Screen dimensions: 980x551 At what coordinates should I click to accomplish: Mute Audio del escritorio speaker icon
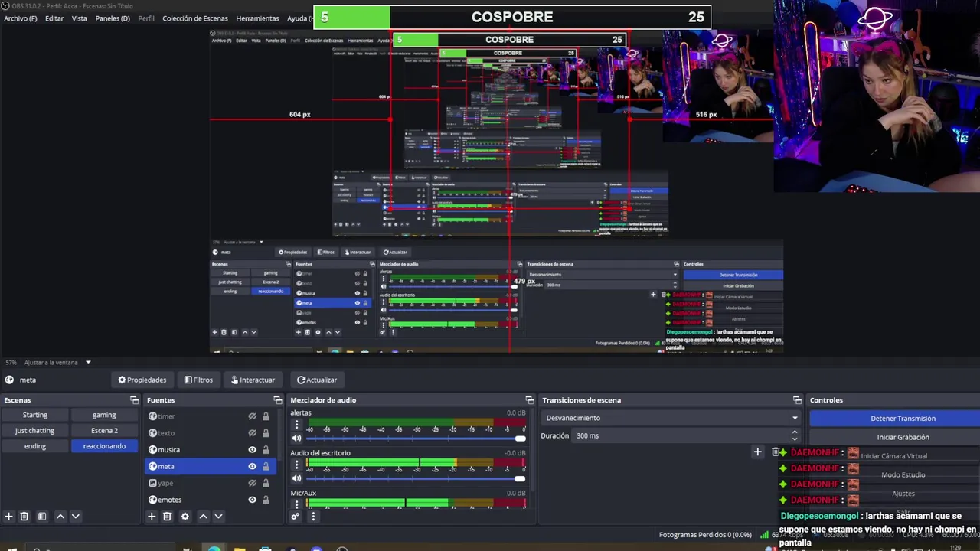(x=296, y=478)
